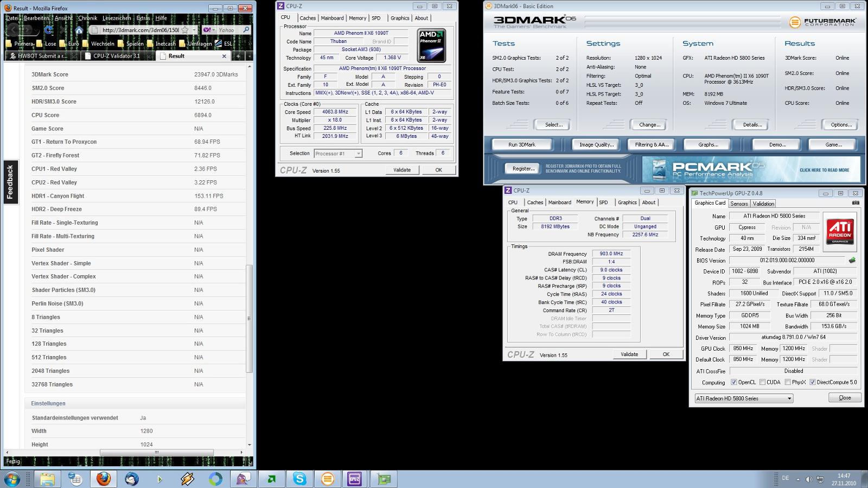Viewport: 868px width, 488px height.
Task: Bookmark page with the star icon
Action: point(186,30)
